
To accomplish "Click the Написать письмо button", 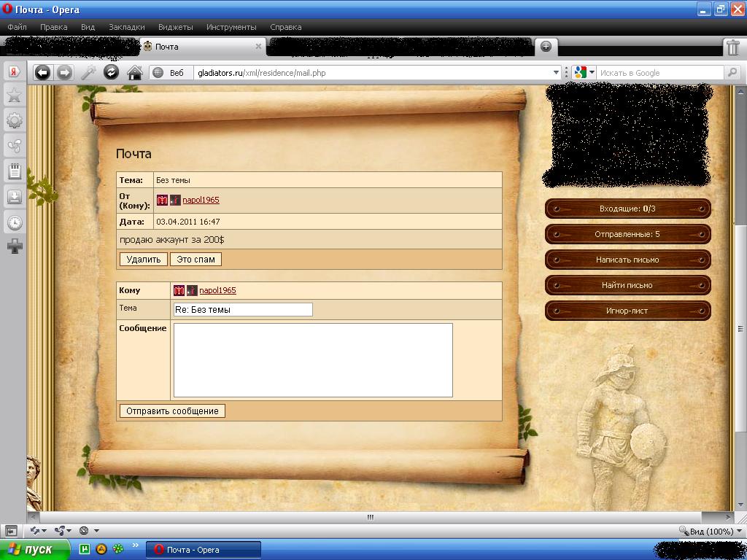I will (627, 260).
